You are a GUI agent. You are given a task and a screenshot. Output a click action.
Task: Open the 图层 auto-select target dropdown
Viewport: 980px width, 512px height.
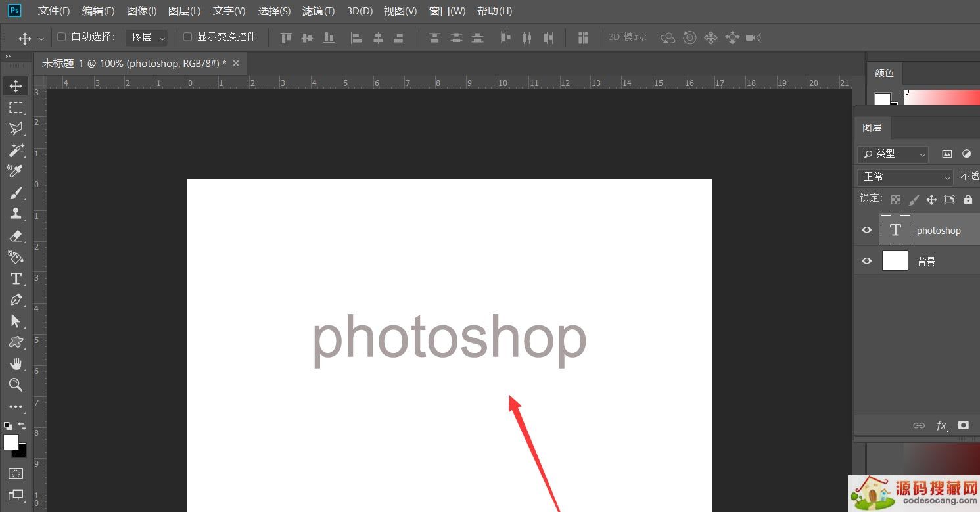(x=147, y=37)
